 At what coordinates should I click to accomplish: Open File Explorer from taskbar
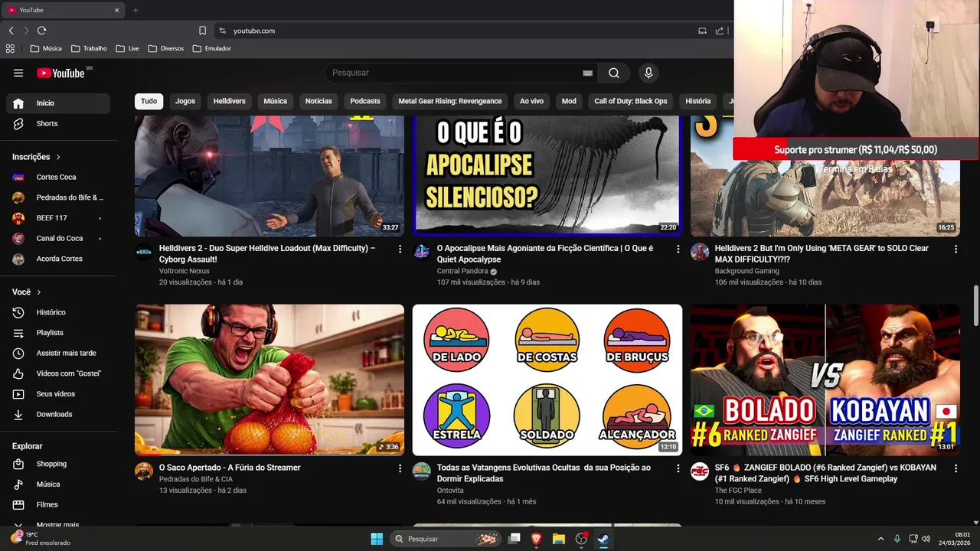click(559, 539)
